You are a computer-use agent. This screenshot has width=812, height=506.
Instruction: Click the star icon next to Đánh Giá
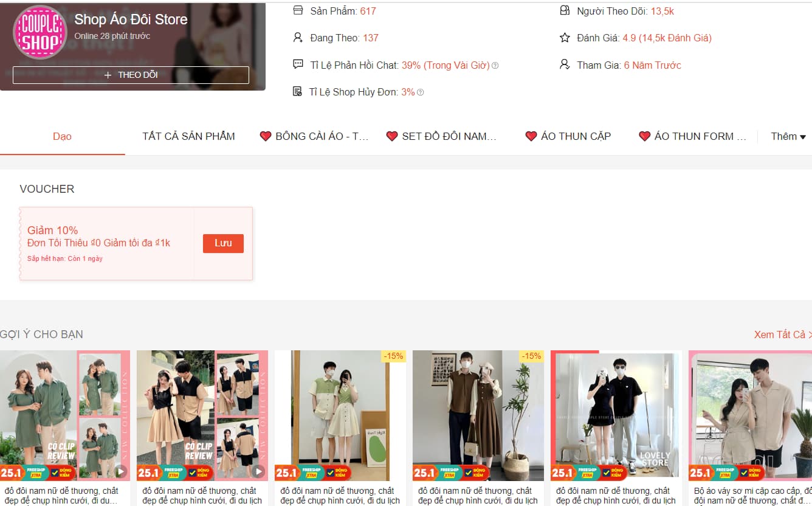coord(565,38)
